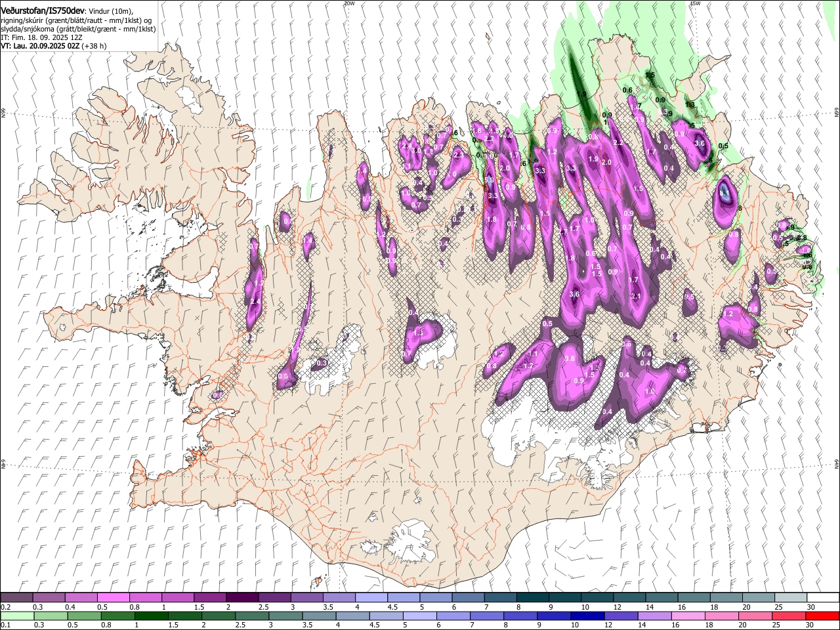Click the rain legend swatch labelled 14
The height and width of the screenshot is (630, 840).
click(654, 616)
